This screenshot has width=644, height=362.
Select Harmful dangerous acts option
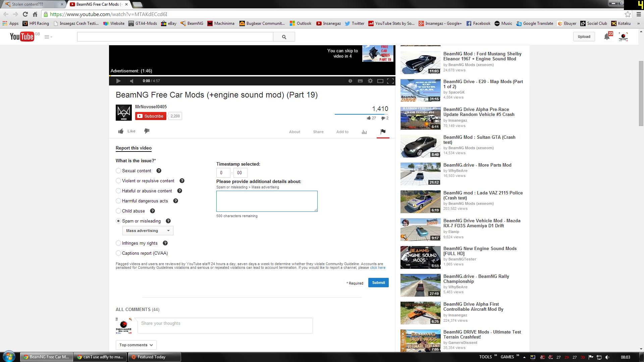[x=118, y=201]
